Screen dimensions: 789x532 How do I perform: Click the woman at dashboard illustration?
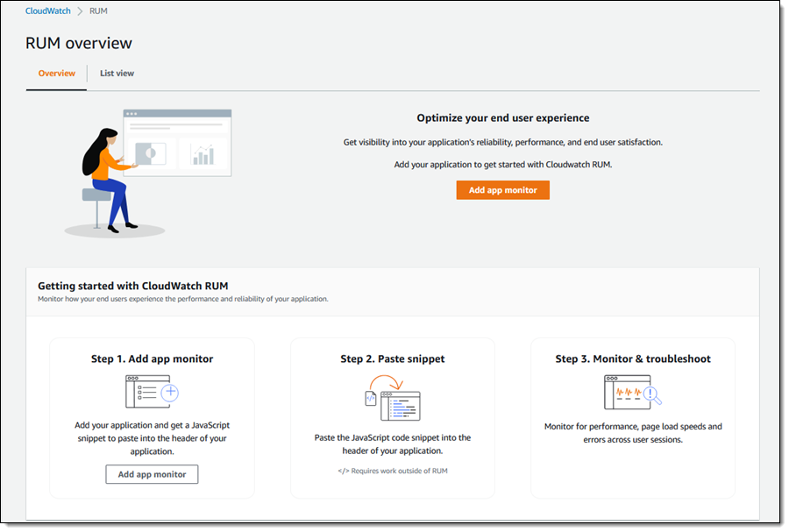[148, 173]
